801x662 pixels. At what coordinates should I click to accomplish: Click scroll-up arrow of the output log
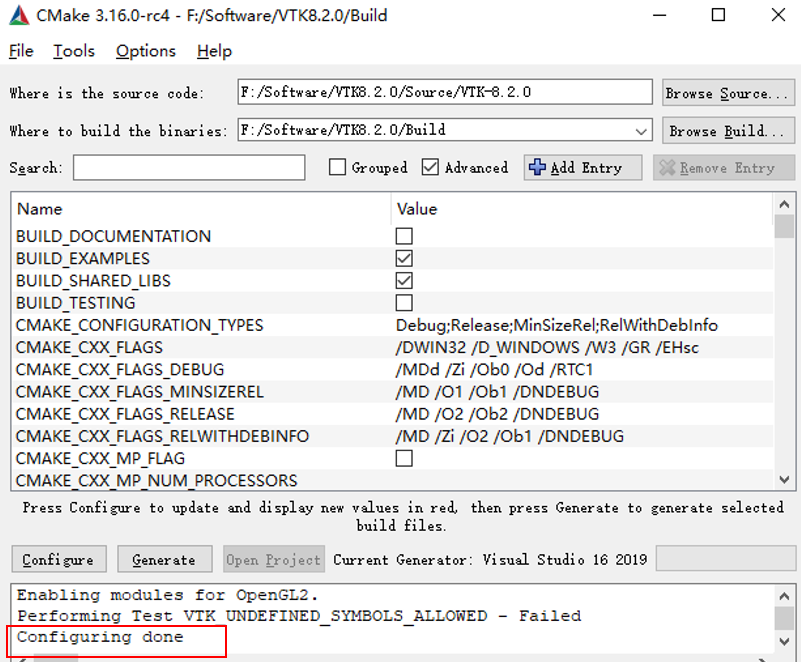[x=784, y=596]
